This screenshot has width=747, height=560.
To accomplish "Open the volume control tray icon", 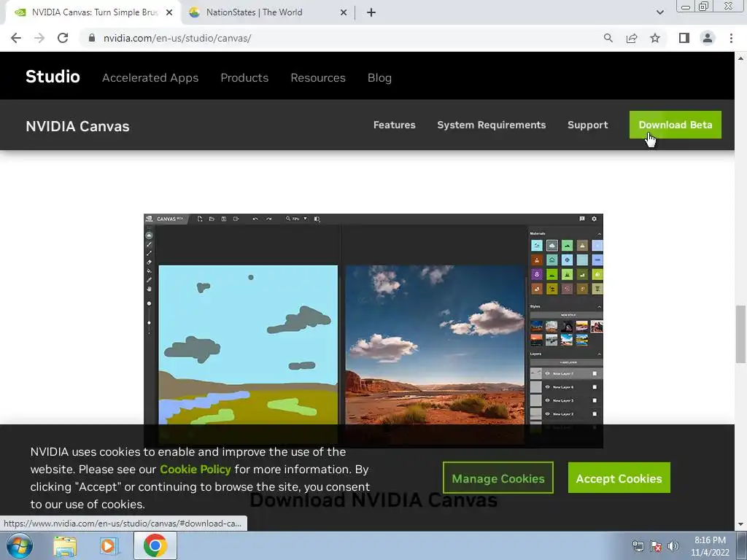I will click(673, 546).
